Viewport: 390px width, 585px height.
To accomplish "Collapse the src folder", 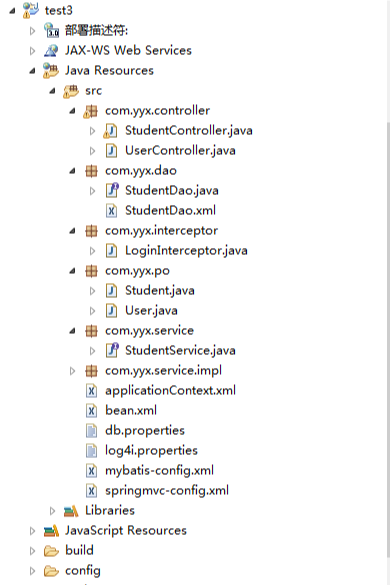I will 53,91.
